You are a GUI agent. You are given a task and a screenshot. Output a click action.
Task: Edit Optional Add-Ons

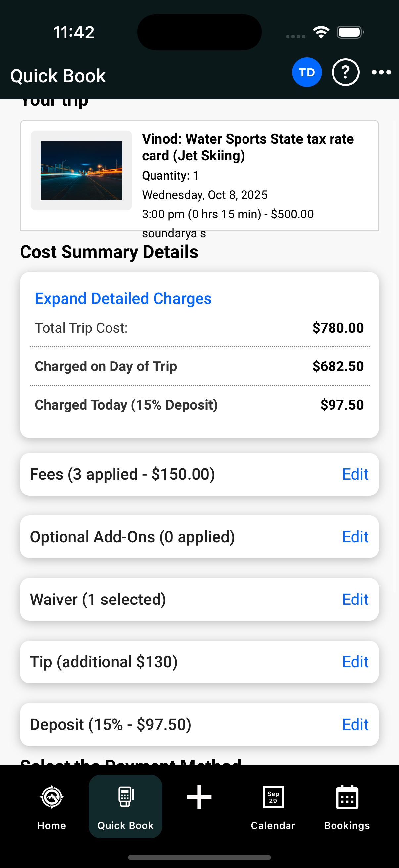tap(355, 537)
